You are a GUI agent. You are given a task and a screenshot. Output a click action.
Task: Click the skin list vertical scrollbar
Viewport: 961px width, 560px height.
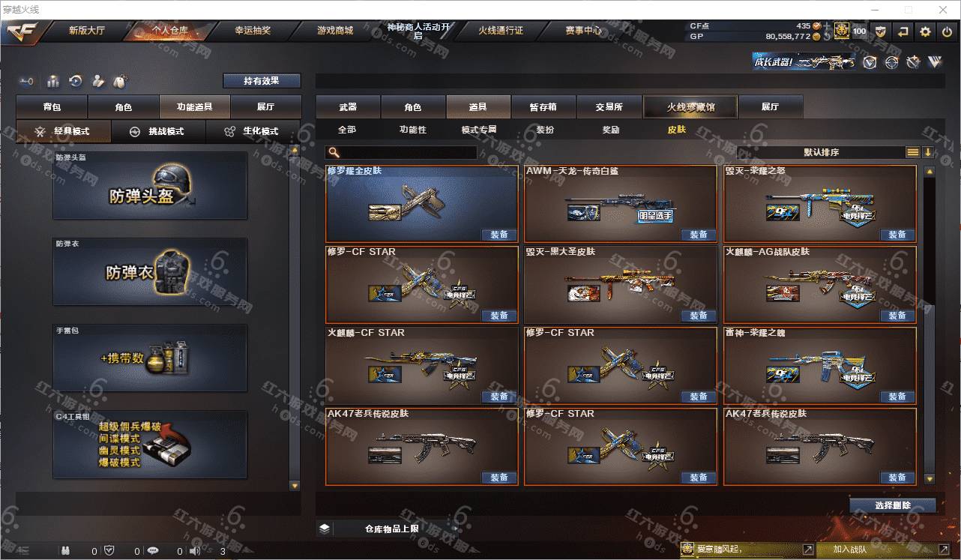pos(930,324)
